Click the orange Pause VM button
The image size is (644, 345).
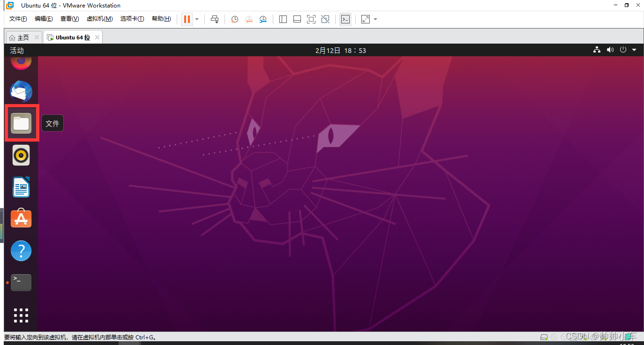[x=187, y=19]
